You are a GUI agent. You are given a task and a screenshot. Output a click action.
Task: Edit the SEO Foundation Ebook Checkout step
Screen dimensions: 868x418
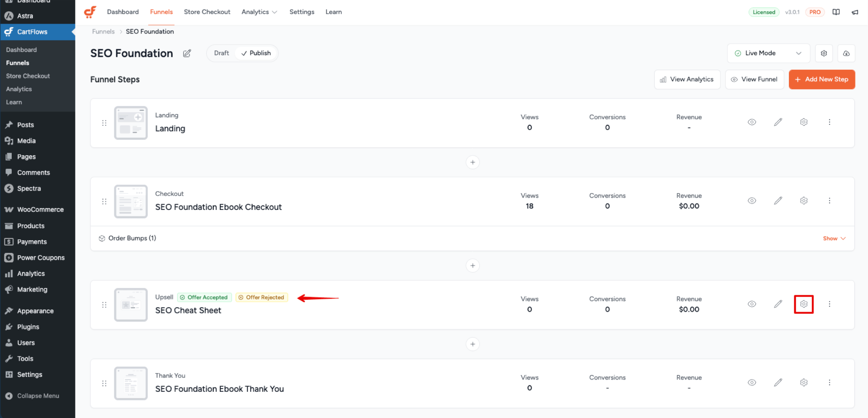pos(778,201)
